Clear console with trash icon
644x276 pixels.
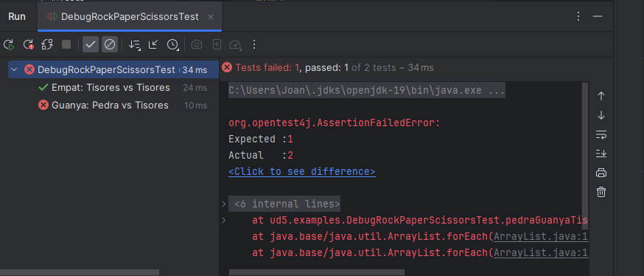coord(601,192)
